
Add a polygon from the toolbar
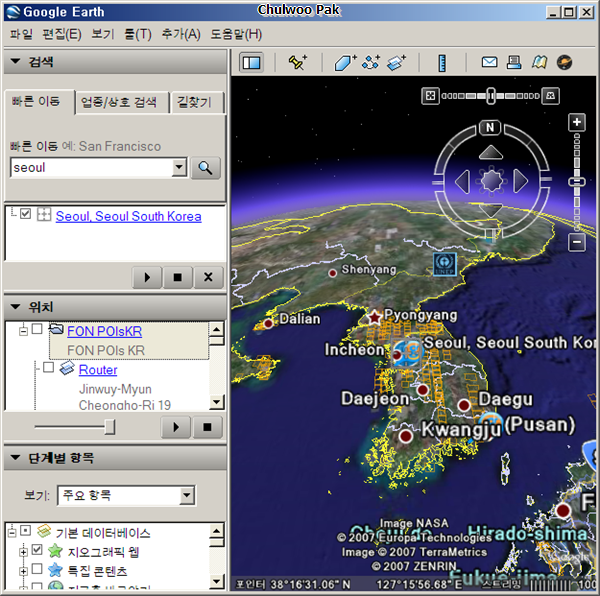coord(345,62)
